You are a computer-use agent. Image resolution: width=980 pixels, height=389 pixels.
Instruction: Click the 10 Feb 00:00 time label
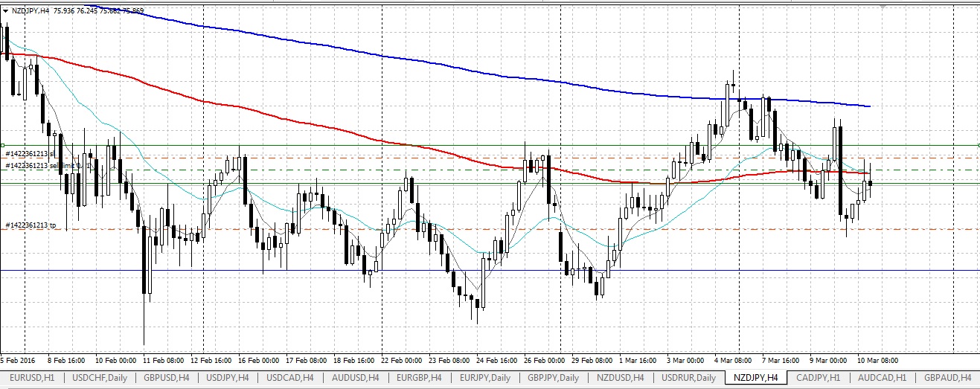tap(116, 360)
